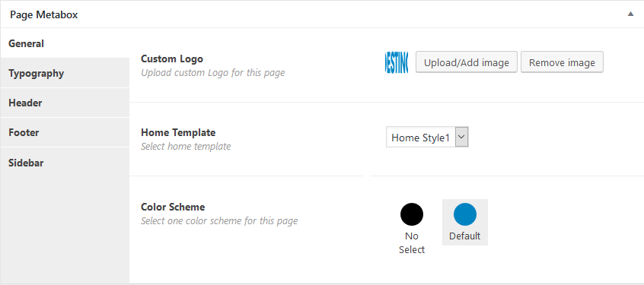Viewport: 644px width, 285px height.
Task: Click the Color Scheme field label
Action: (x=173, y=207)
